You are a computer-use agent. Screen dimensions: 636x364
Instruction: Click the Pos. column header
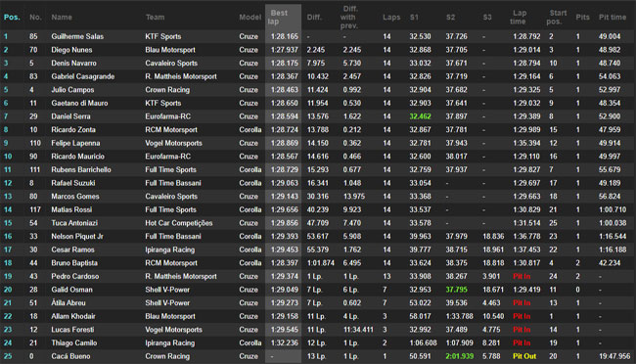[12, 17]
